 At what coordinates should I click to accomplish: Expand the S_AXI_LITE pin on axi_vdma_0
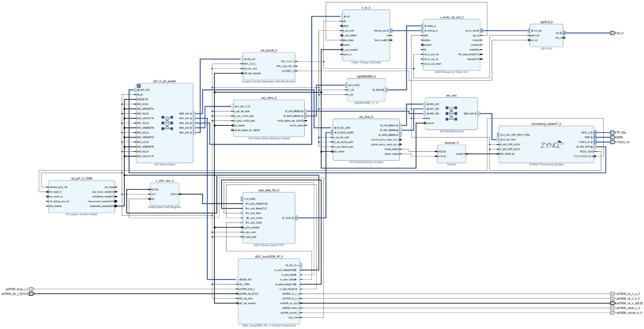click(x=236, y=107)
